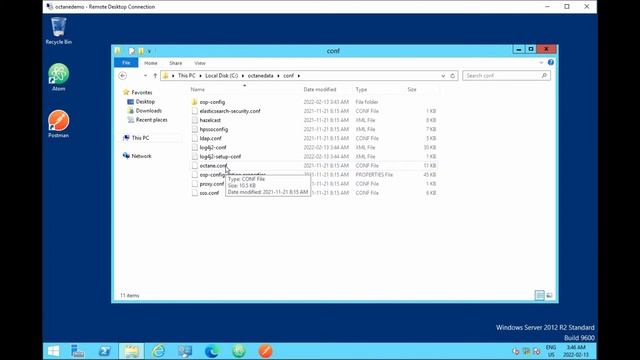Click folder icon in Explorer title bar

[118, 51]
